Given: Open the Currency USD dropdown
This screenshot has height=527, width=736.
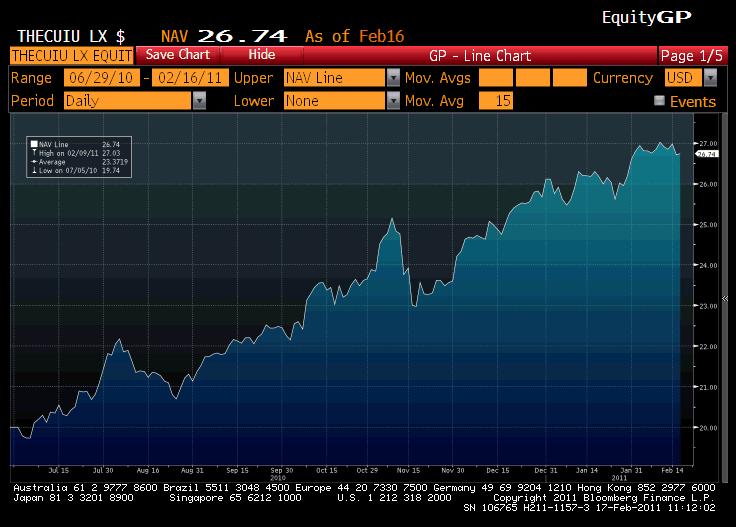Looking at the screenshot, I should point(683,77).
